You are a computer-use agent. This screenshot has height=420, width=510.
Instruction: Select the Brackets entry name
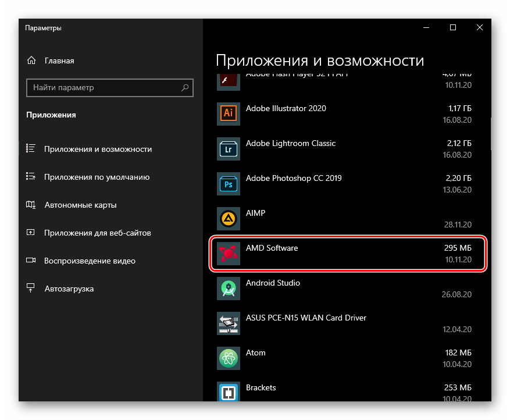coord(261,387)
